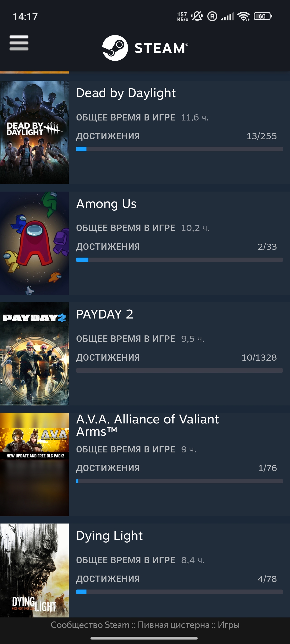Open the Among Us title link
The height and width of the screenshot is (644, 290).
pyautogui.click(x=106, y=204)
